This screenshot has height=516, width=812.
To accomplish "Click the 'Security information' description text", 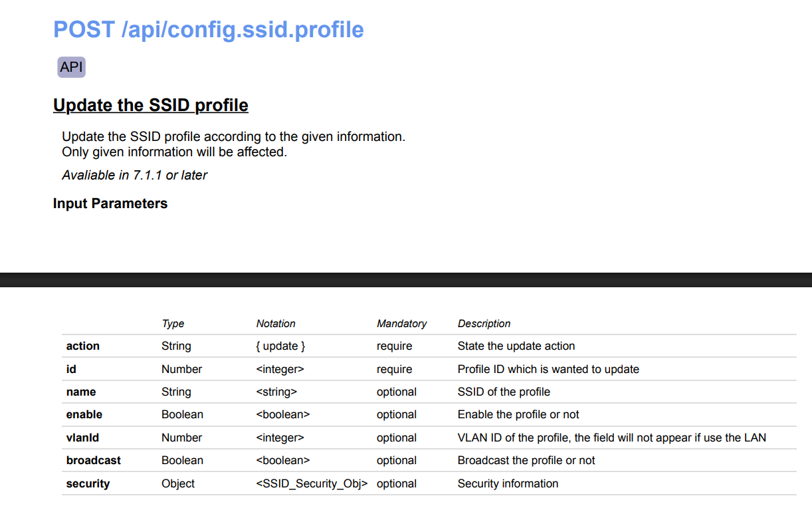I will pos(508,483).
